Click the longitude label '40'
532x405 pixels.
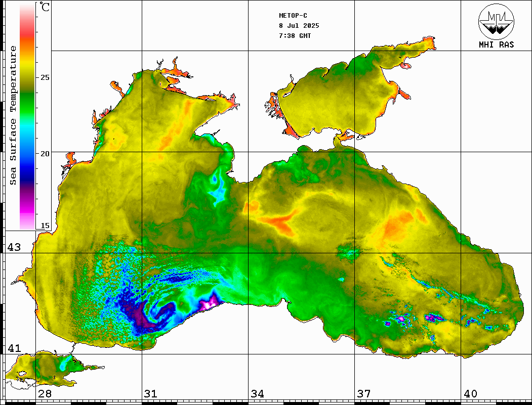[x=470, y=393]
